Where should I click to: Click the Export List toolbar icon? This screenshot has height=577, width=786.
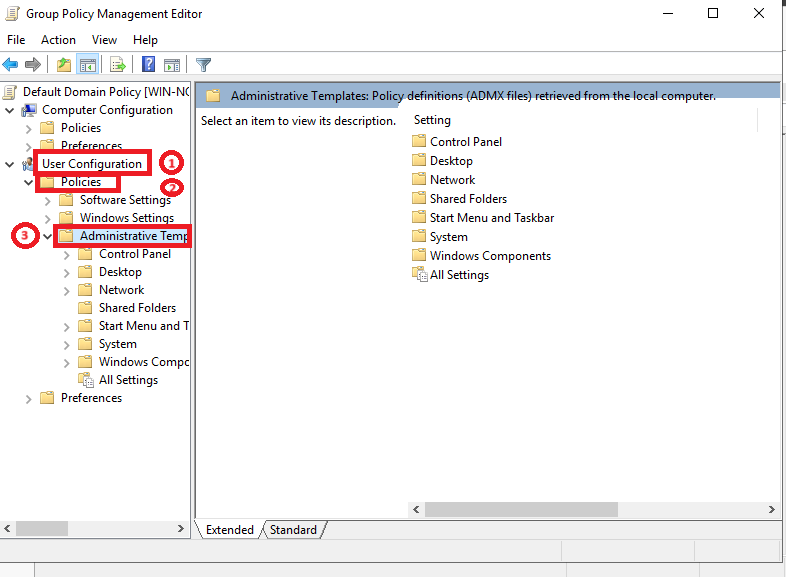coord(118,65)
